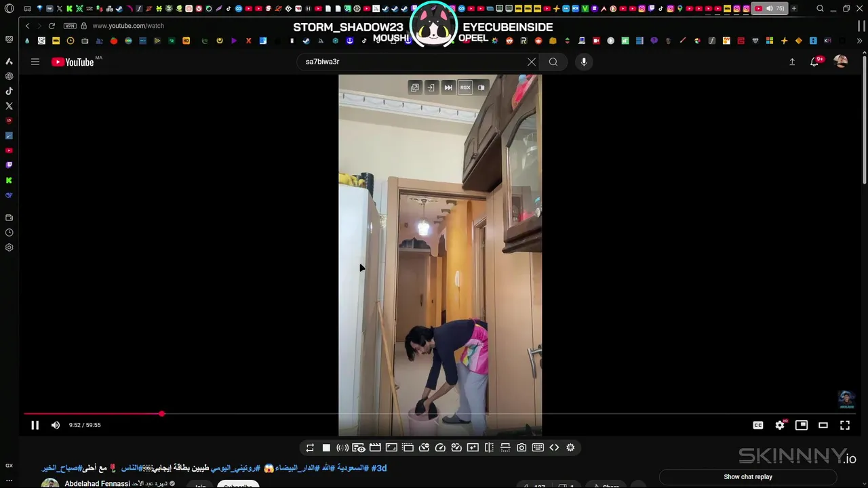Open the extension toolbar settings gear

[x=570, y=447]
